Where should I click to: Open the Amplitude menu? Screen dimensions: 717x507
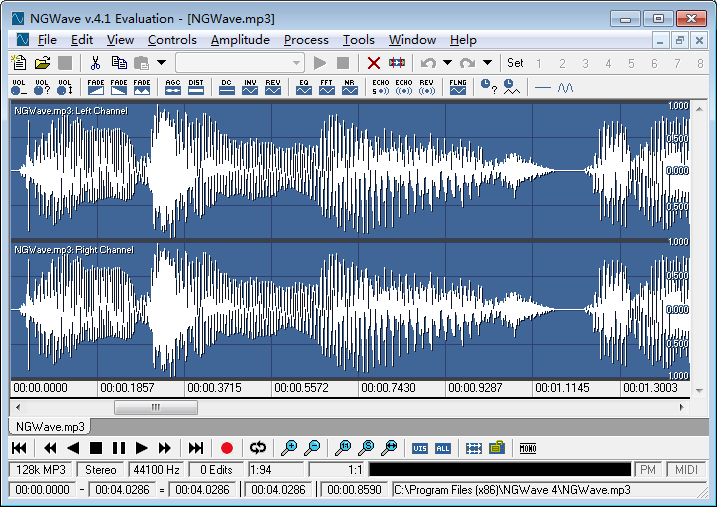click(x=240, y=40)
